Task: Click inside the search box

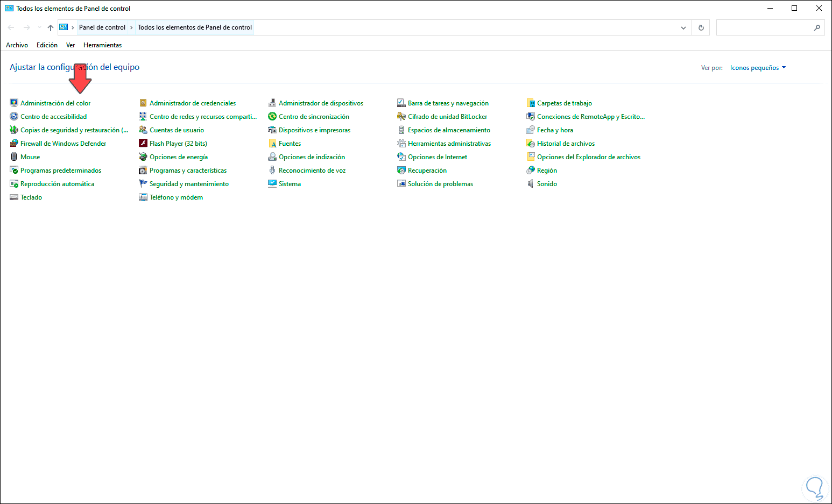Action: [x=764, y=27]
